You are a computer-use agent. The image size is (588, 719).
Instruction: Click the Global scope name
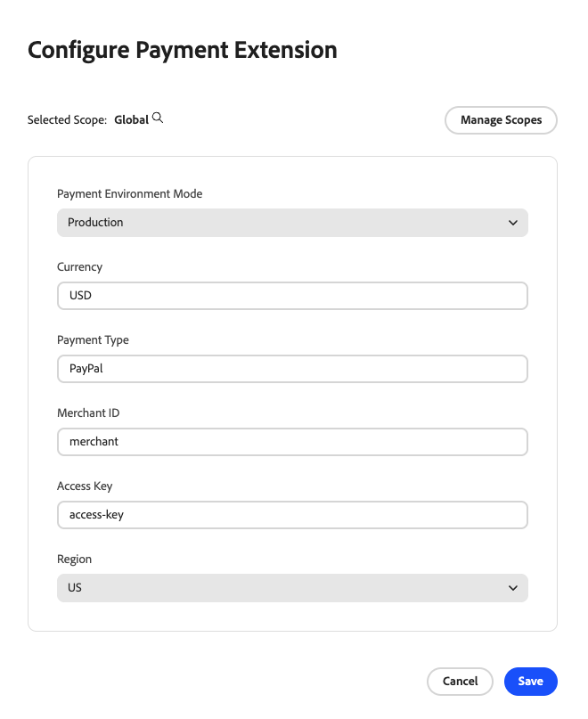coord(131,120)
